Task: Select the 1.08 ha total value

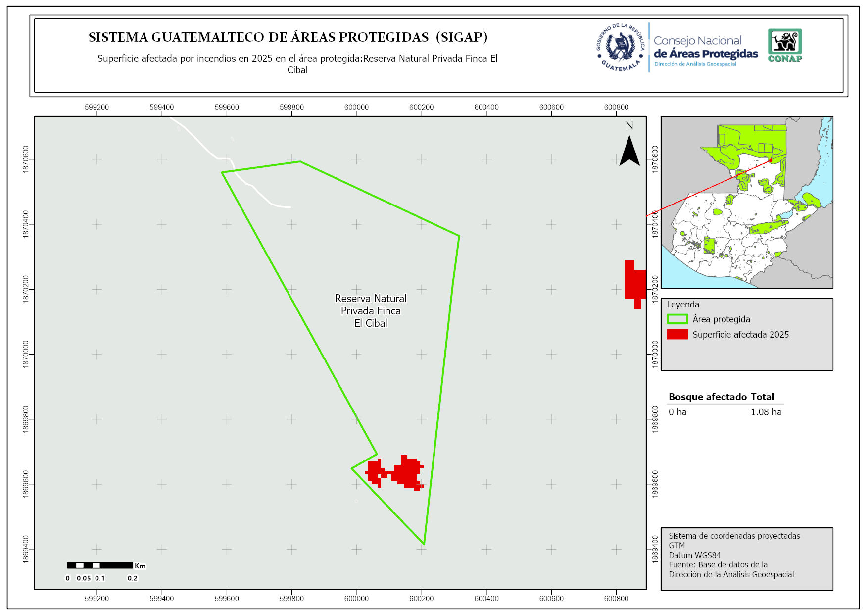Action: [766, 412]
